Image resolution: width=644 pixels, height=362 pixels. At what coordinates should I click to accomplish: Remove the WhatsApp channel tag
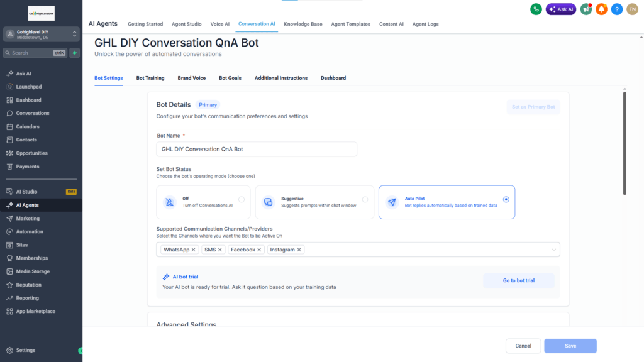pos(194,250)
